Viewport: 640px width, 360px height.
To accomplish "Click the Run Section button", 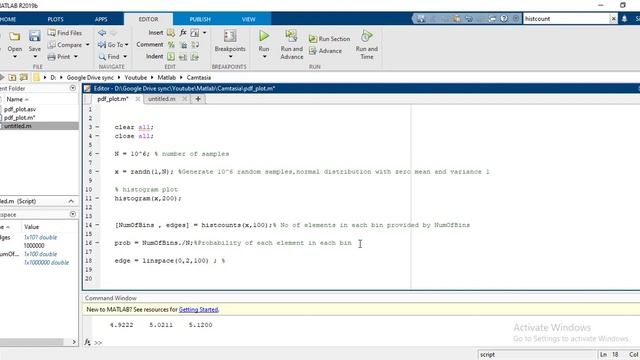I will [x=329, y=39].
